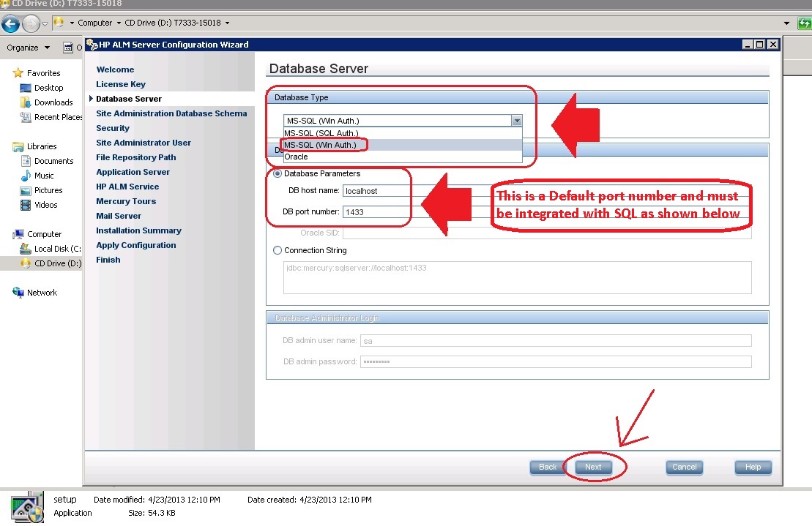
Task: Click the HP ALM wizard title bar icon
Action: pyautogui.click(x=92, y=45)
